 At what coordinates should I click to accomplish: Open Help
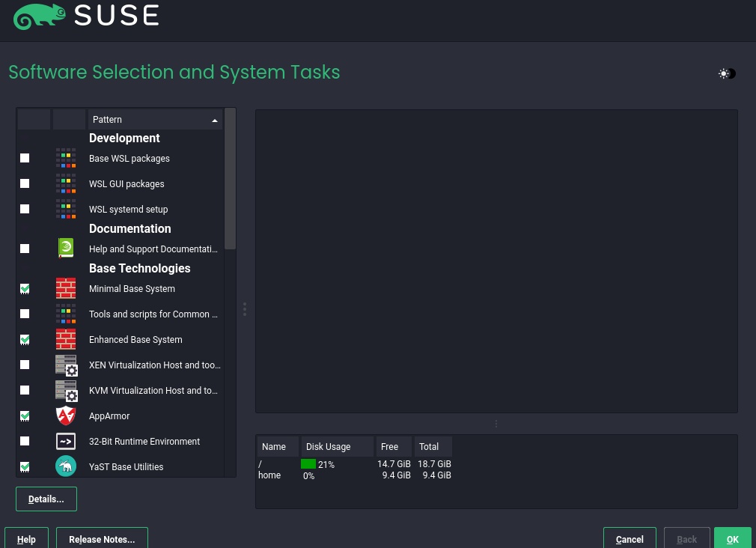click(26, 539)
